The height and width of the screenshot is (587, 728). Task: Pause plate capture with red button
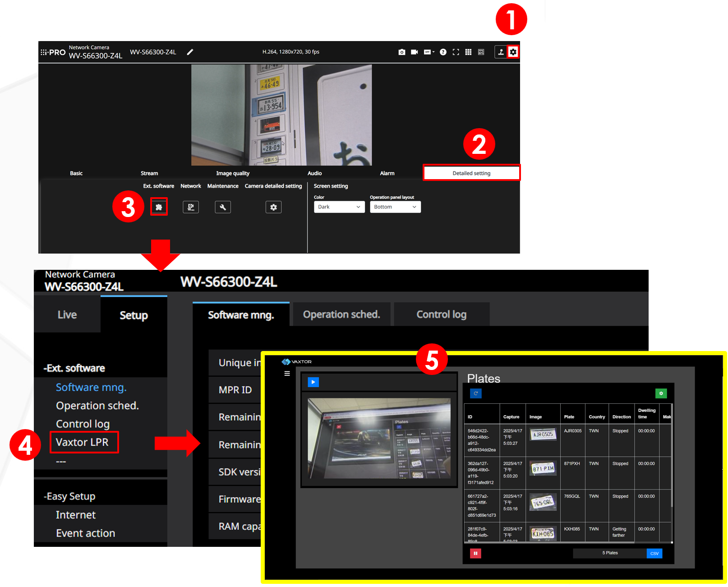click(x=475, y=553)
